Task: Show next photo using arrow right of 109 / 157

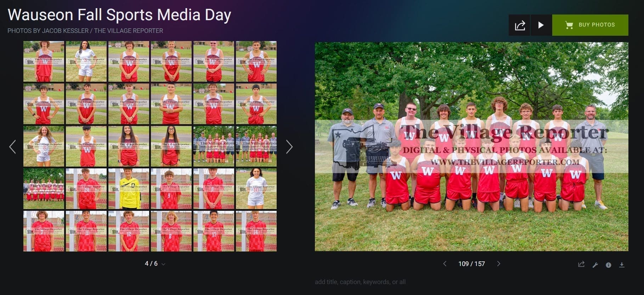Action: click(498, 264)
